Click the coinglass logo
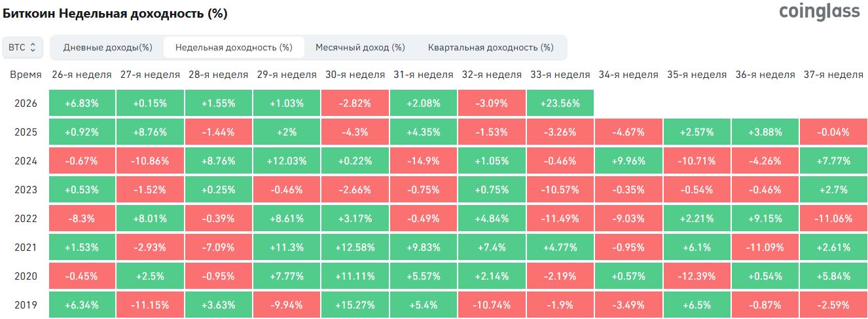 click(819, 12)
